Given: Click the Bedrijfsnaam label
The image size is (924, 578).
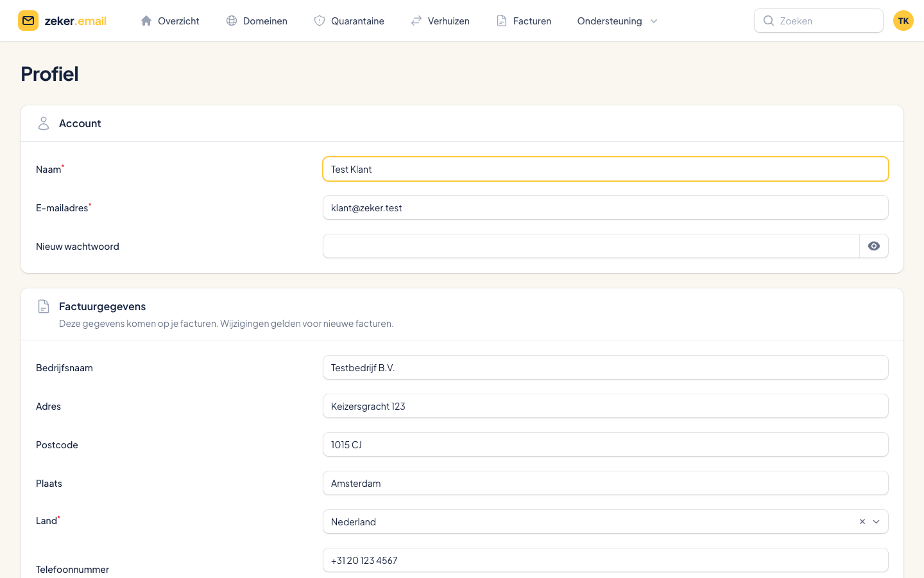Looking at the screenshot, I should 64,368.
